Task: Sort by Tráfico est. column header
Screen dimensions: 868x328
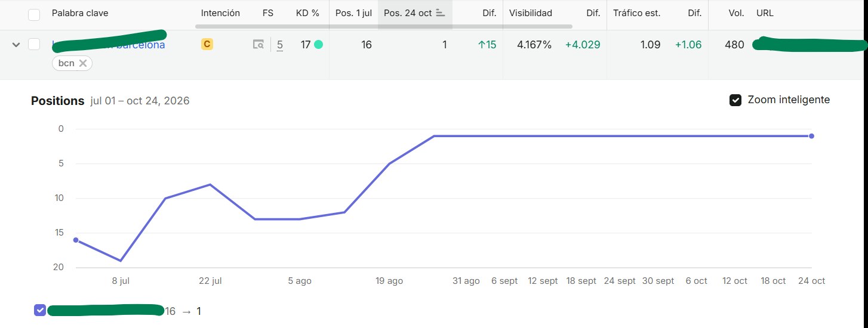Action: (636, 13)
